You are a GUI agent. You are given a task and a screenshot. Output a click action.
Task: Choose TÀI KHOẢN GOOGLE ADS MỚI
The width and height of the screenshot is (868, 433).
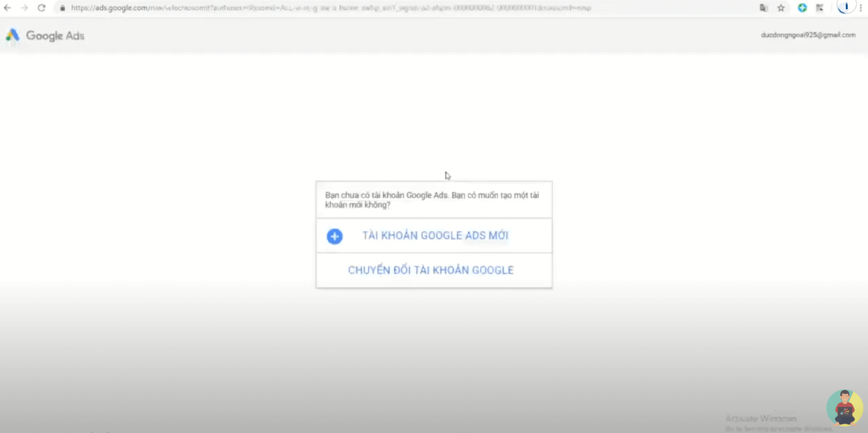pos(434,235)
